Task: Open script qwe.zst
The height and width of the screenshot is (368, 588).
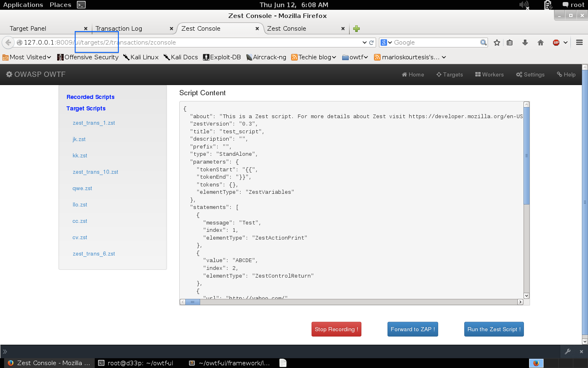Action: pos(82,188)
